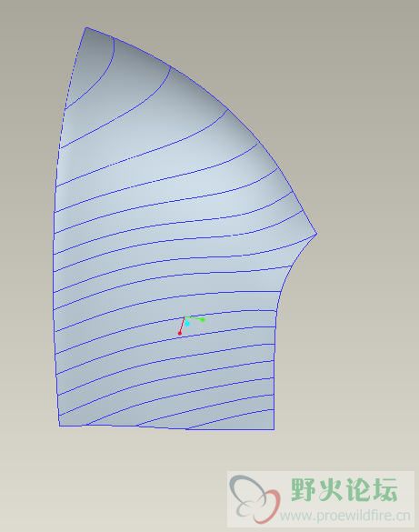
Task: Click the red axis endpoint dot
Action: [180, 333]
